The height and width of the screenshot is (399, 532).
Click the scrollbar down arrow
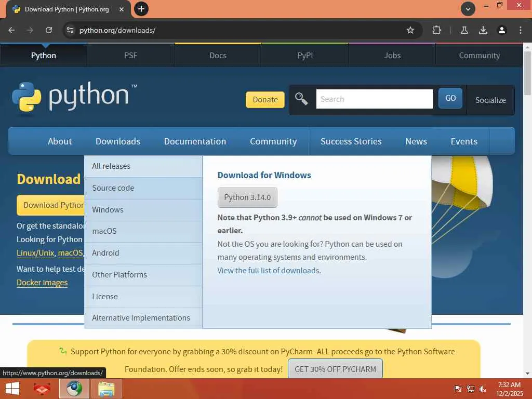click(527, 374)
